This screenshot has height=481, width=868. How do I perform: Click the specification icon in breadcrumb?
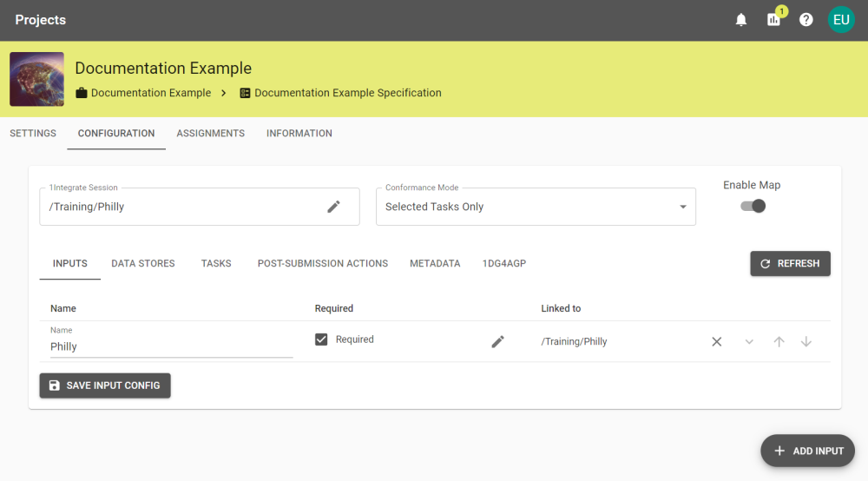click(x=245, y=93)
